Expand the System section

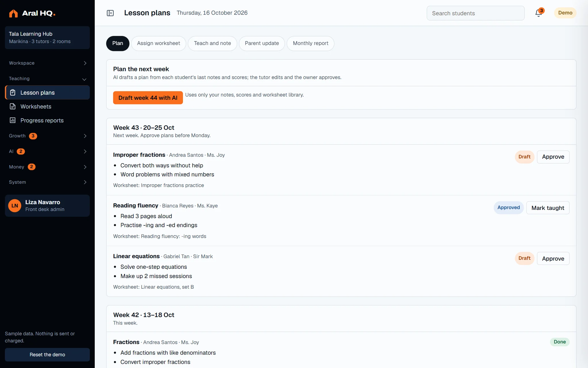[x=47, y=182]
